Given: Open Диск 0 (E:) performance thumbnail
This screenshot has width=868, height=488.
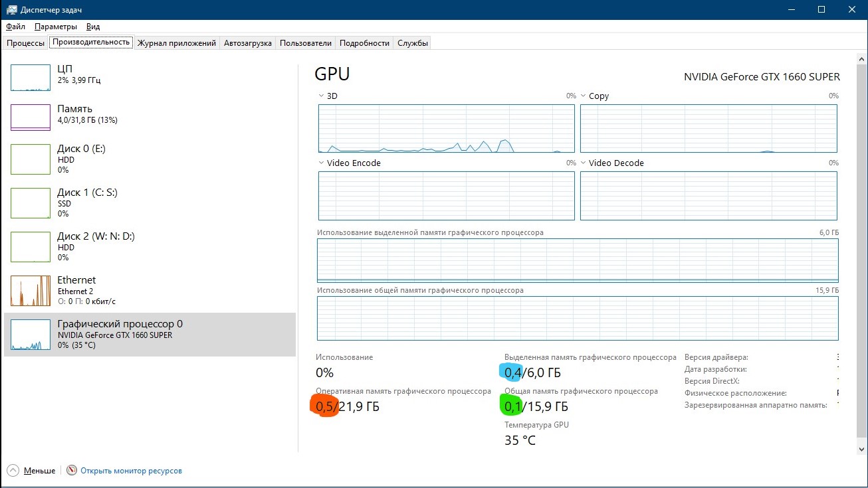Looking at the screenshot, I should pyautogui.click(x=31, y=160).
